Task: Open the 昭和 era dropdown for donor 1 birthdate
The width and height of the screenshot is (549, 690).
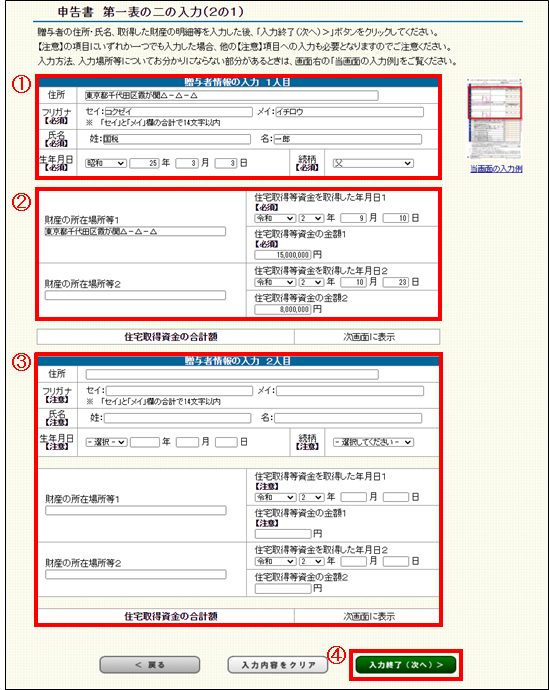Action: pos(106,163)
